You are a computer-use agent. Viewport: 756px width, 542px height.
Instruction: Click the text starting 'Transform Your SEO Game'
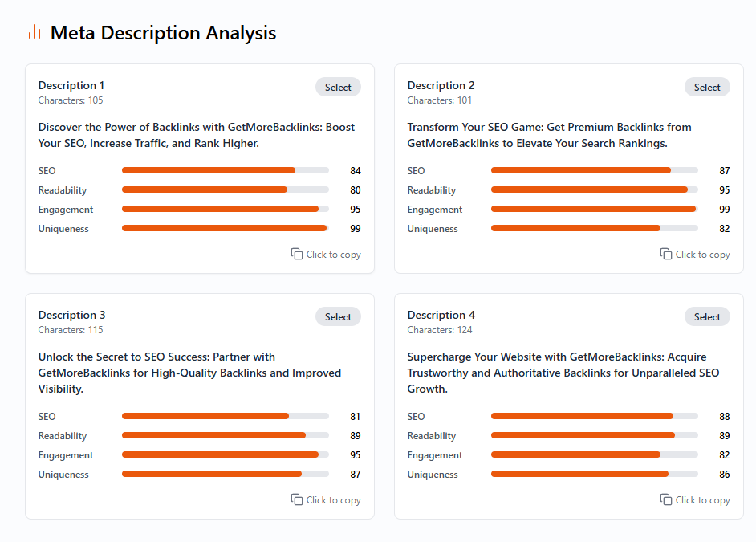(549, 135)
